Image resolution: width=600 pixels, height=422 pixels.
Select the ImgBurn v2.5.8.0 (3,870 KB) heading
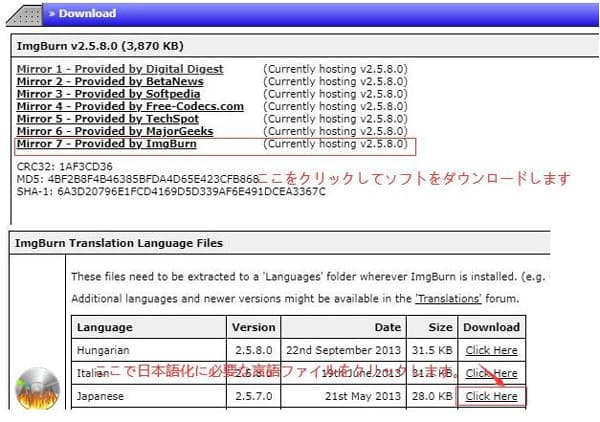point(100,46)
